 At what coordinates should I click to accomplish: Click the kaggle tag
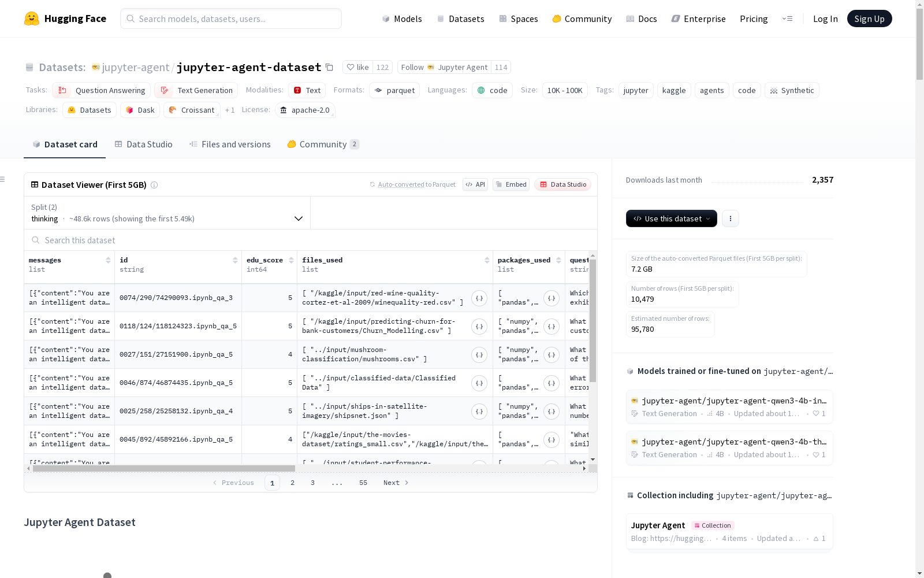(x=674, y=90)
